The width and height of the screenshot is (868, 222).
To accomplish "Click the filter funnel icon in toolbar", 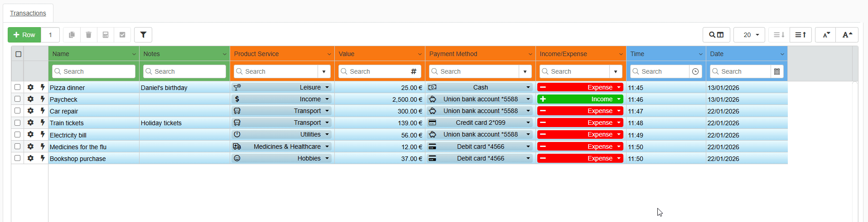I will (x=143, y=35).
